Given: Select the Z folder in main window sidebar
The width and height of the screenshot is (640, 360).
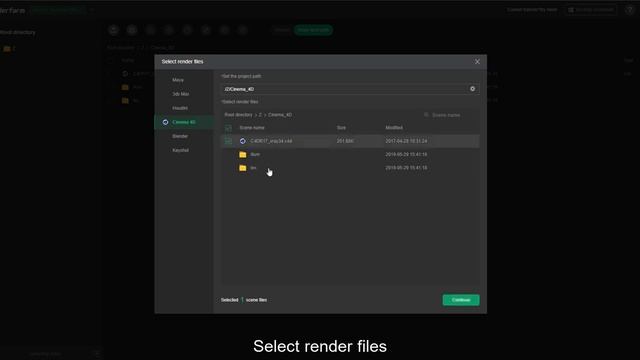Looking at the screenshot, I should coord(10,49).
